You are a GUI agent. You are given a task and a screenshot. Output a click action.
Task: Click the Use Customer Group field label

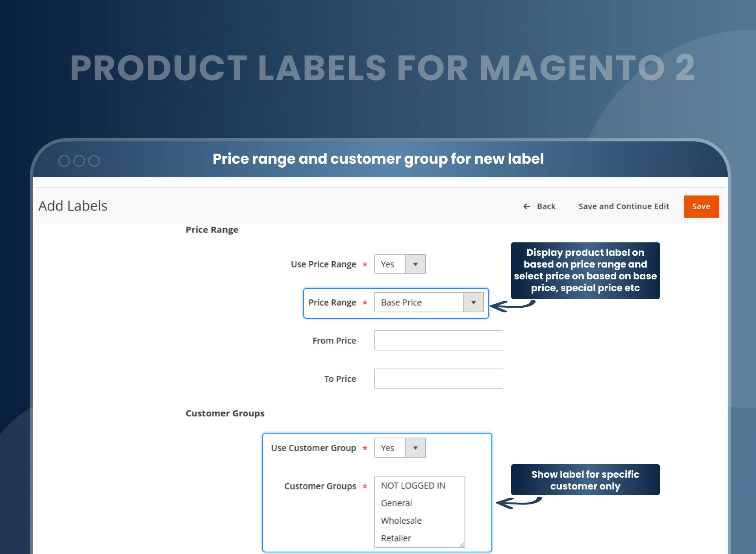point(313,448)
